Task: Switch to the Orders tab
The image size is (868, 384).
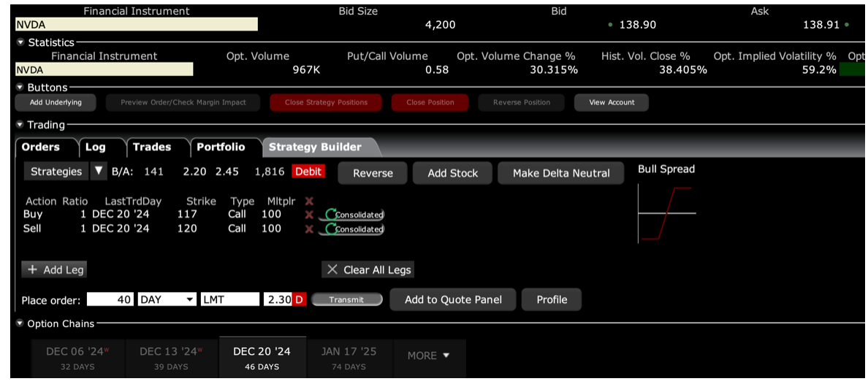Action: pyautogui.click(x=40, y=147)
